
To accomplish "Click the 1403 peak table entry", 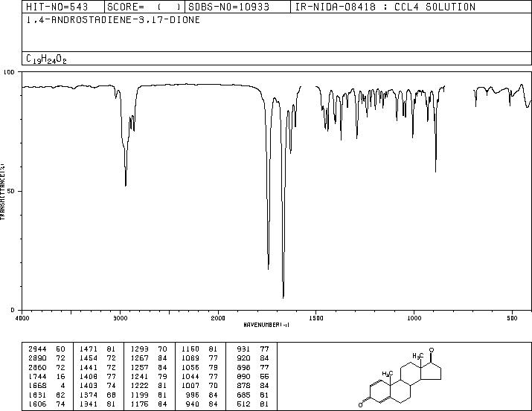I will click(x=97, y=386).
